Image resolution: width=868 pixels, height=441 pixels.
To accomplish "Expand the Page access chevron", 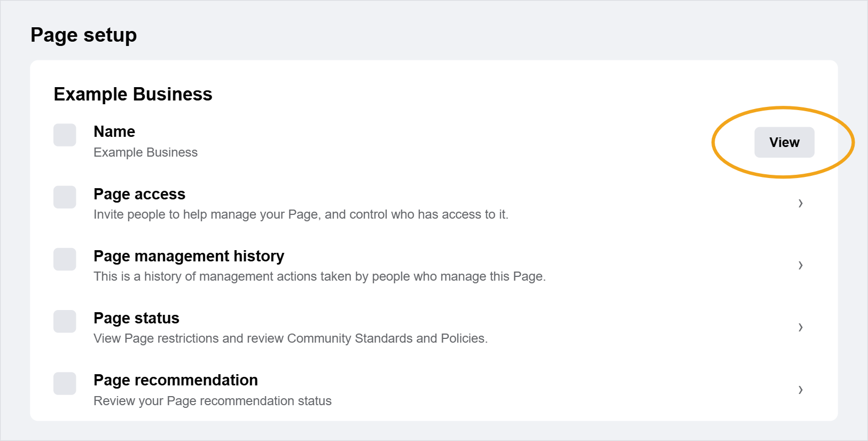I will pyautogui.click(x=800, y=203).
